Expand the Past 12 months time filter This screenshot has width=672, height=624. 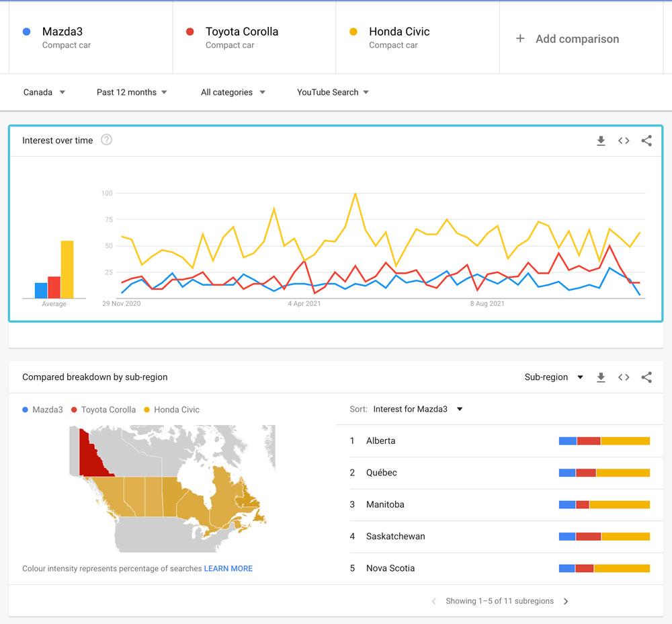click(x=132, y=92)
